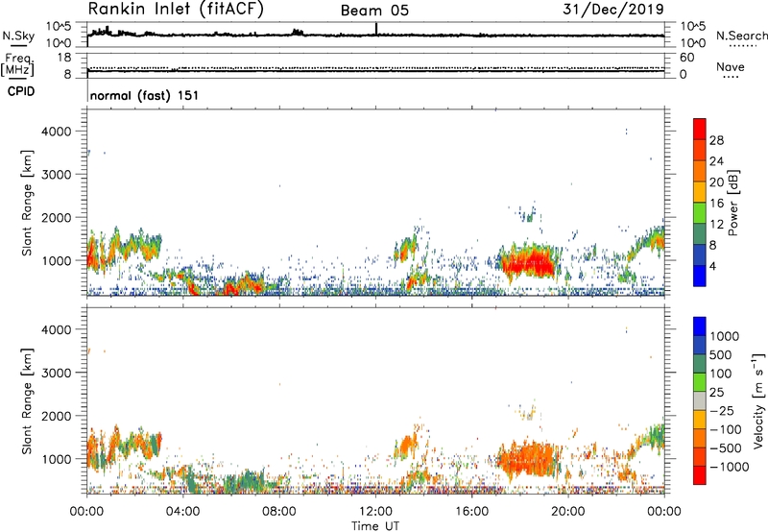Click the noise spike at 12:00 in N.Sky trace
Screen dimensions: 768x532
(375, 29)
